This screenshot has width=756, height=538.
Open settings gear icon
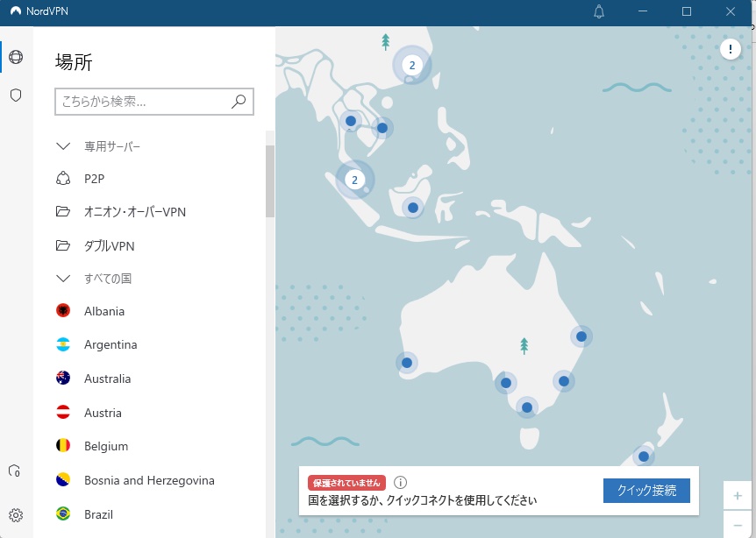(16, 515)
